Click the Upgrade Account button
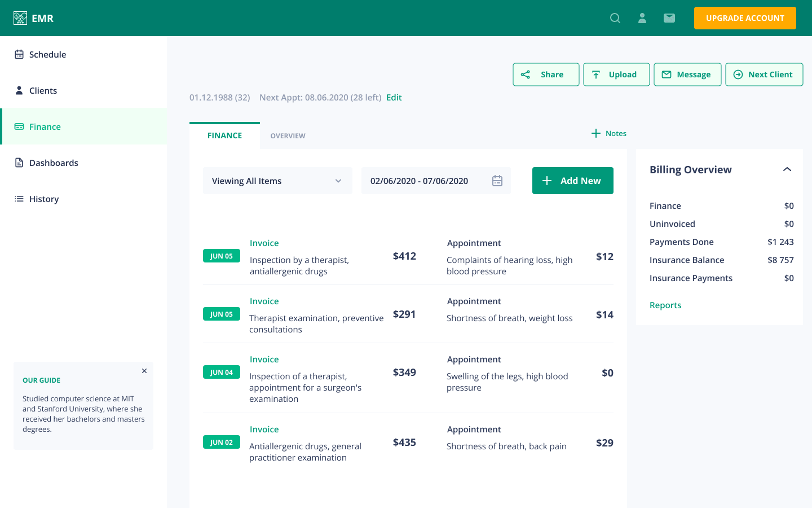This screenshot has height=508, width=812. pos(744,18)
